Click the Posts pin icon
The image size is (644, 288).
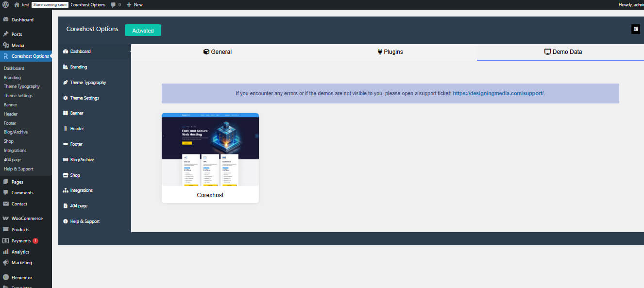point(6,34)
